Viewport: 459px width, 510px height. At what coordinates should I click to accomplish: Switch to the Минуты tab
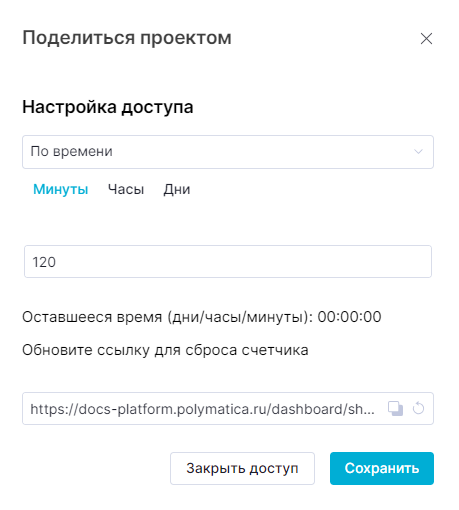[61, 189]
